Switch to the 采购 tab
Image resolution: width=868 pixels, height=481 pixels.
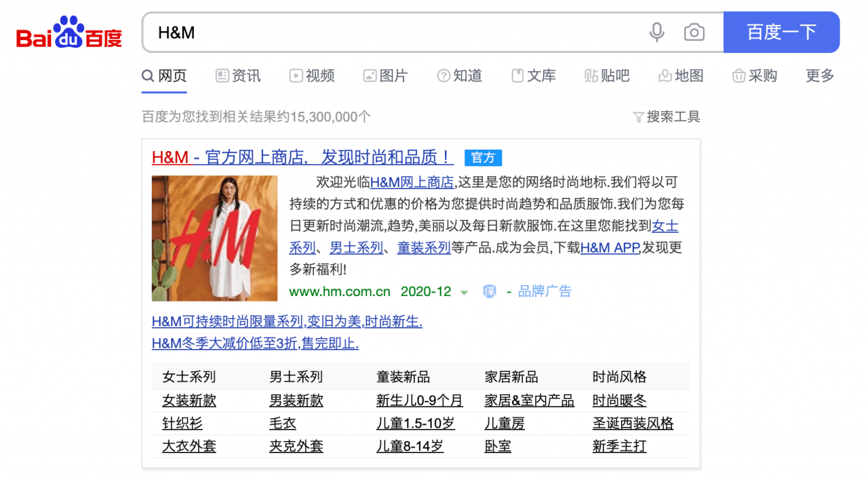click(755, 76)
